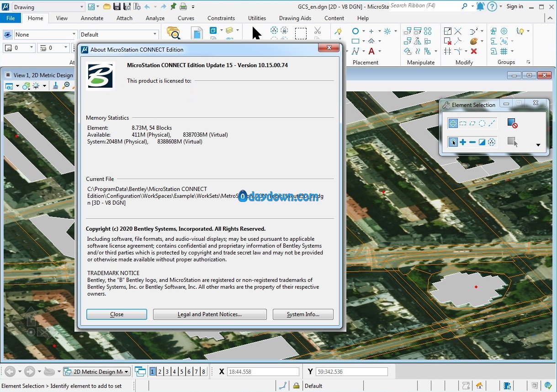Expand the Place Circle tool dropdown arrow

pos(364,31)
